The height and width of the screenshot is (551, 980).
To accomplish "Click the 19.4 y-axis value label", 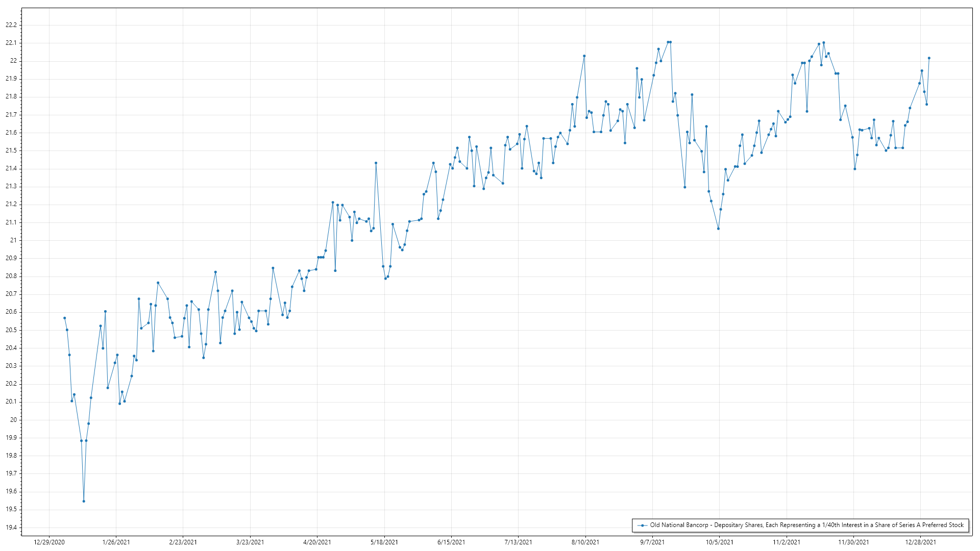I will point(11,528).
